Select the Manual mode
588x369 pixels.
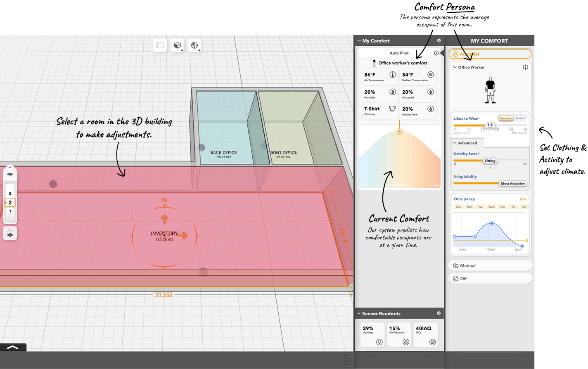490,265
